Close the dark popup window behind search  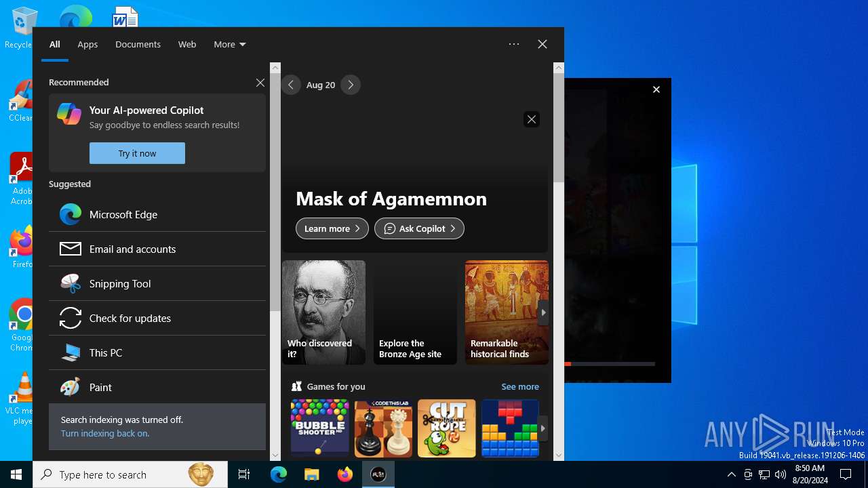(x=656, y=89)
